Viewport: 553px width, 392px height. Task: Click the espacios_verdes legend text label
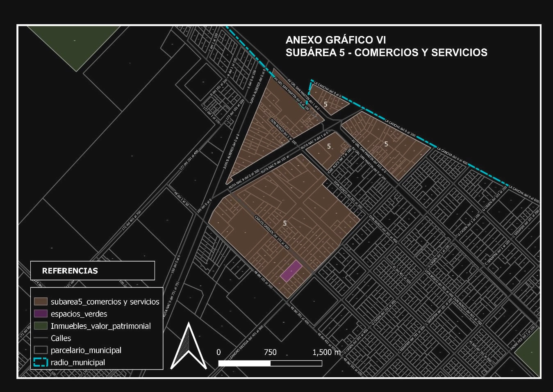click(79, 314)
